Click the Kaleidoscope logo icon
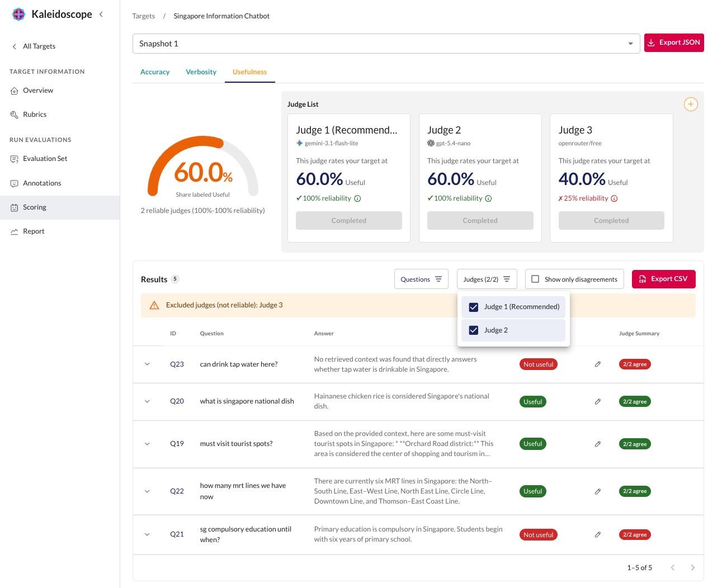Image resolution: width=722 pixels, height=588 pixels. 18,15
